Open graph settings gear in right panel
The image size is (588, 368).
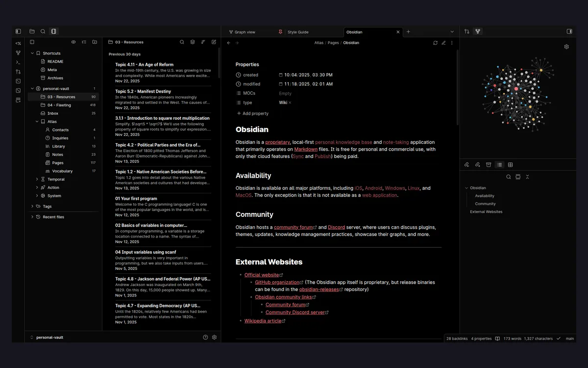[x=566, y=47]
